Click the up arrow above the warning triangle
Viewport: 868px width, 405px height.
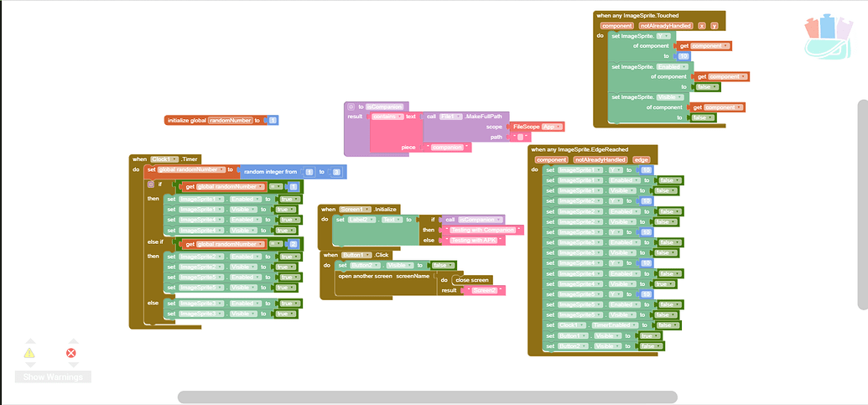click(29, 341)
